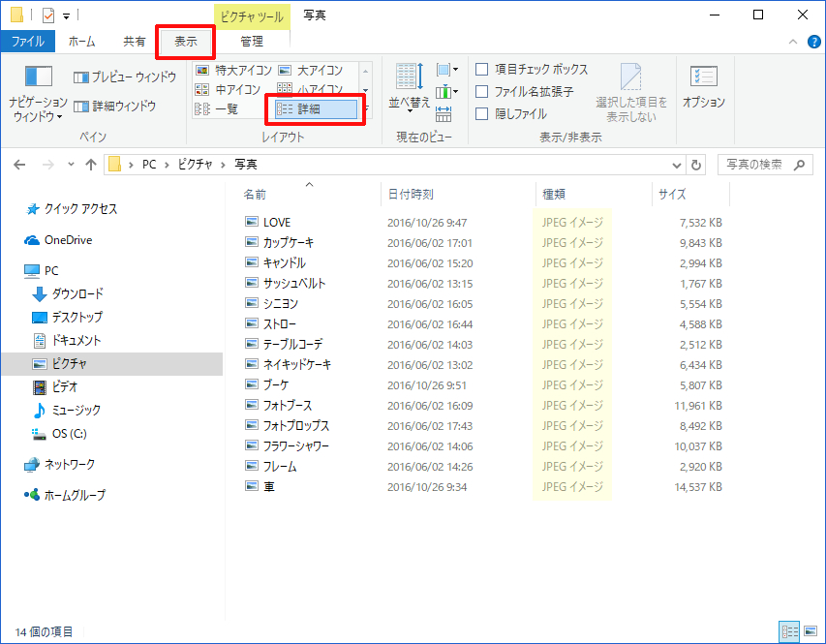Select Homegroup (ホームグループ) in sidebar
Image resolution: width=826 pixels, height=644 pixels.
pos(65,495)
